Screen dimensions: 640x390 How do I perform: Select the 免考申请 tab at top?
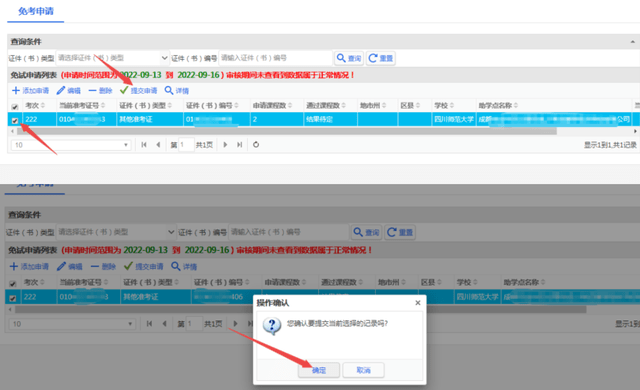coord(36,11)
